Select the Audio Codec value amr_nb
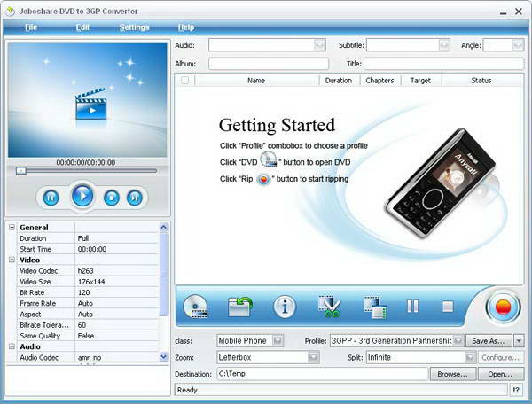532x404 pixels. [x=116, y=358]
